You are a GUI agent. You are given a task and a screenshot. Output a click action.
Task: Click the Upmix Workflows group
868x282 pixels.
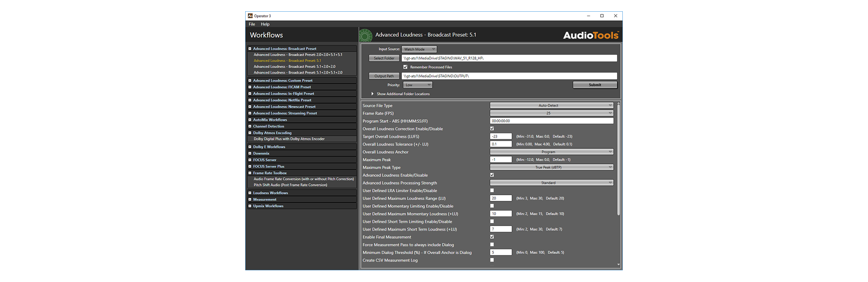(268, 206)
